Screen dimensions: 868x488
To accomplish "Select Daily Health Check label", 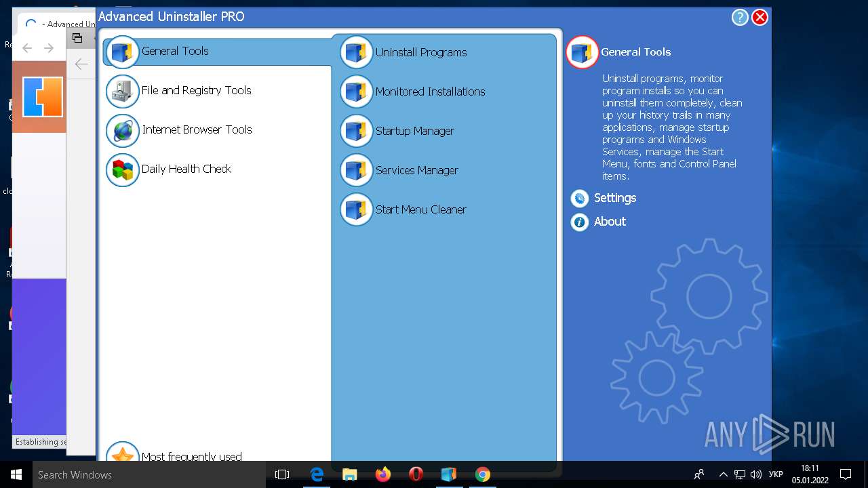I will coord(186,169).
